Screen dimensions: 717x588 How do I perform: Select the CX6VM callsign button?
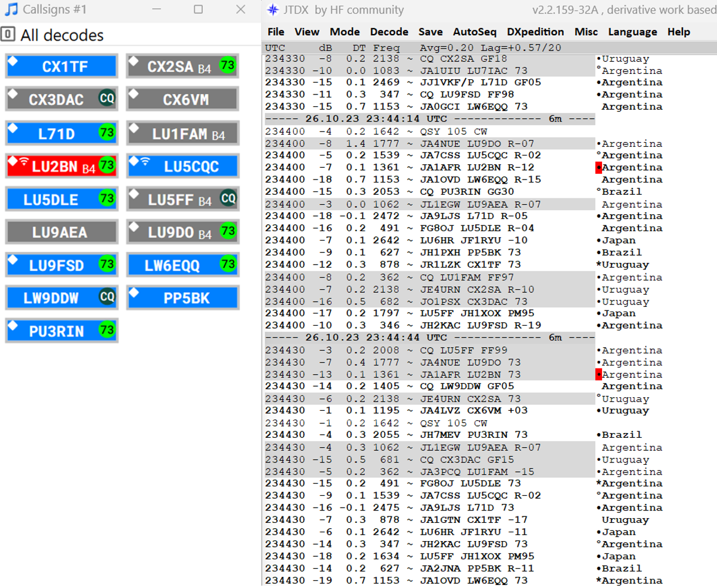(182, 99)
